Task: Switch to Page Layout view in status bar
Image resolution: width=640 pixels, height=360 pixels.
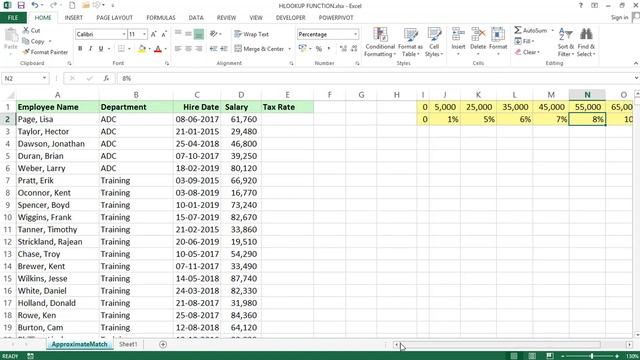Action: tap(532, 356)
